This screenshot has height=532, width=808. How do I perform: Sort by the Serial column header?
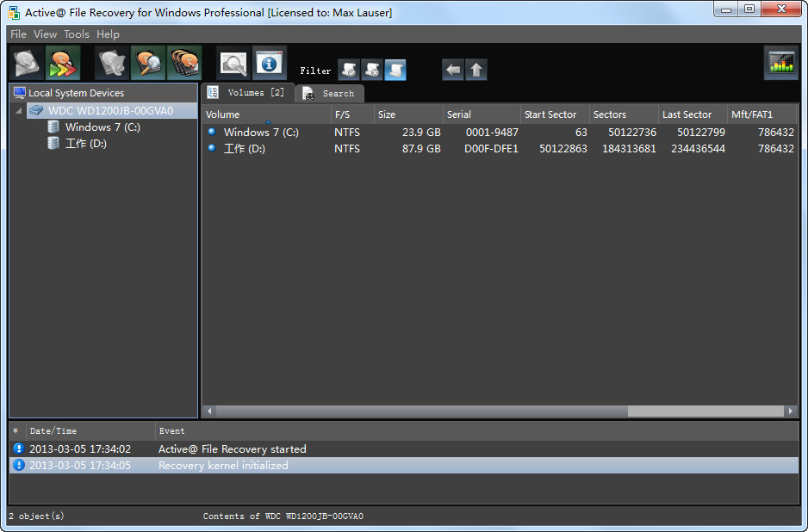coord(482,114)
